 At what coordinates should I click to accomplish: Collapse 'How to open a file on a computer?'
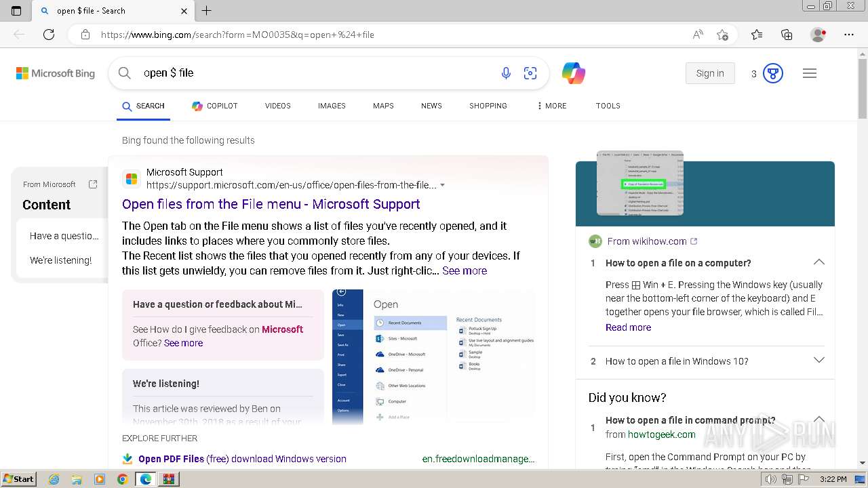click(819, 262)
